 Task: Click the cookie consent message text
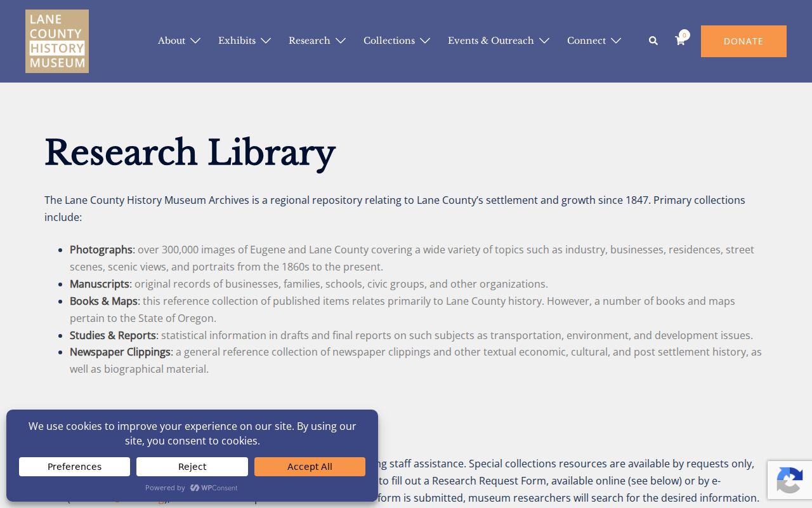192,434
